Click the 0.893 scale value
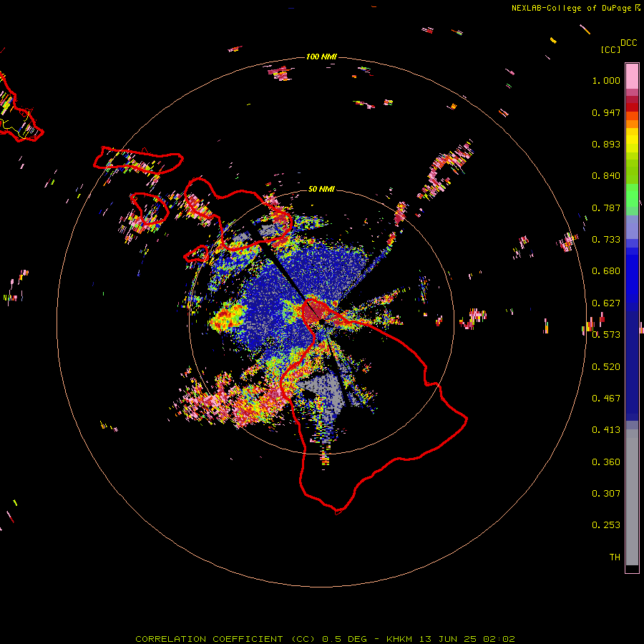Screen dimensions: 644x644 pyautogui.click(x=606, y=144)
